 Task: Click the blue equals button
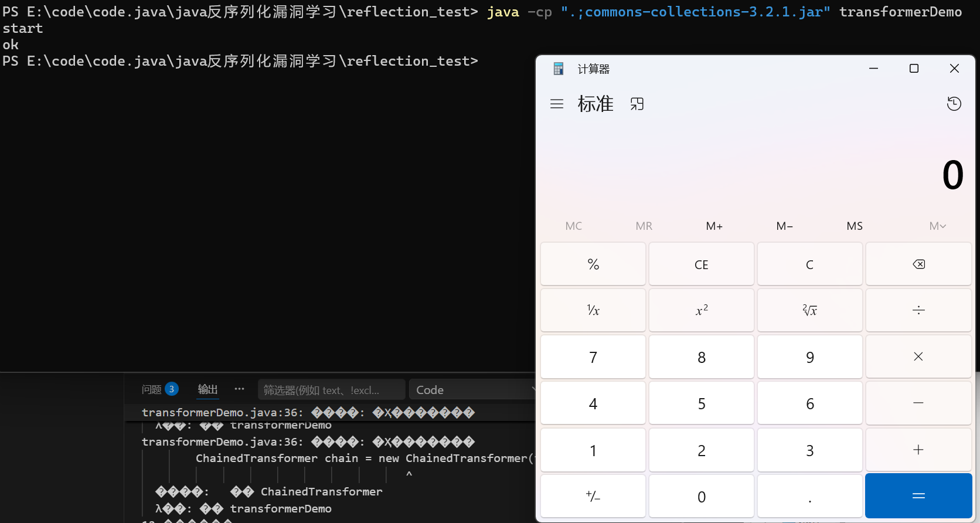[918, 496]
